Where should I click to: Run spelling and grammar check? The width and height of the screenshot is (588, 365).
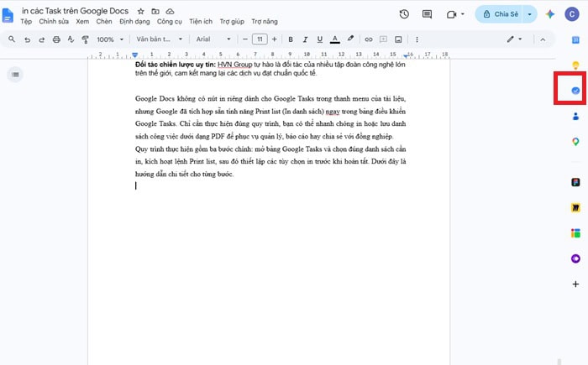pyautogui.click(x=71, y=39)
